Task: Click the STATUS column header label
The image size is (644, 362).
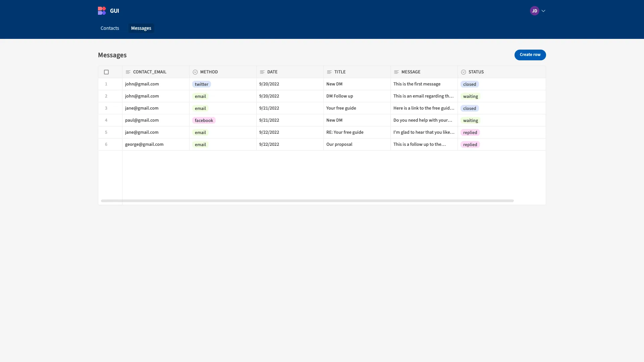Action: pos(476,72)
